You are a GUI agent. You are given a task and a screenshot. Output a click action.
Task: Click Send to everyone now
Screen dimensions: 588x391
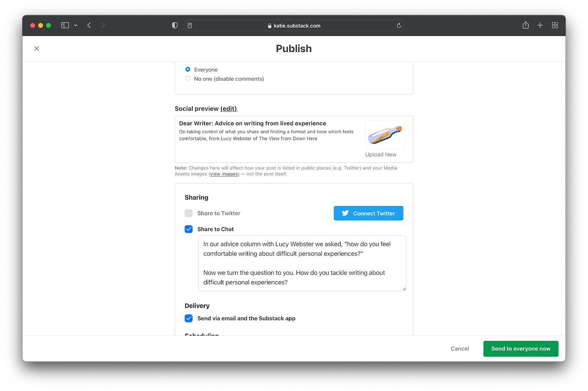521,349
